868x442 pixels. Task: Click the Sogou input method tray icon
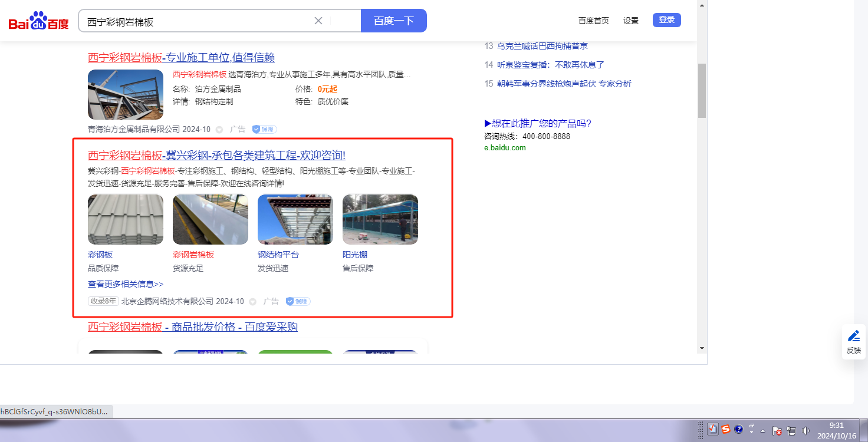[x=726, y=429]
